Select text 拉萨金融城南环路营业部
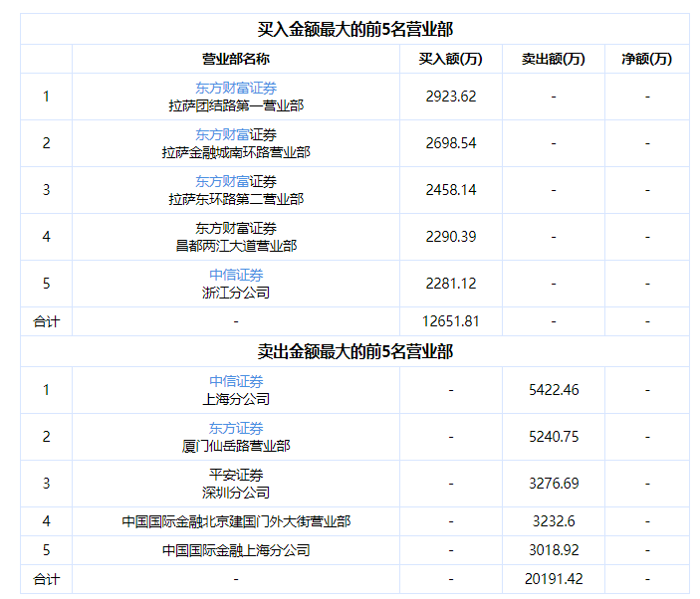This screenshot has width=700, height=599. coord(236,152)
